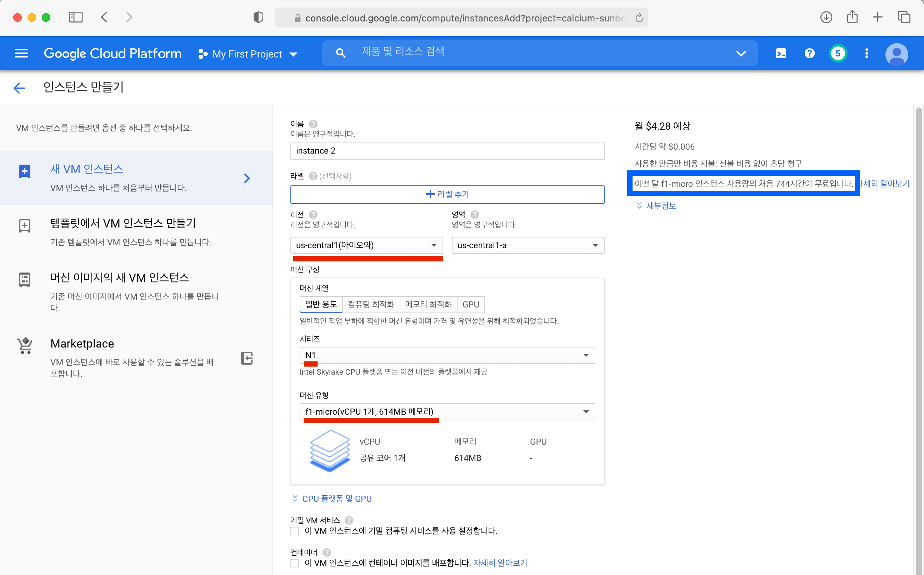Enable the container image deployment checkbox
This screenshot has height=575, width=924.
point(295,563)
